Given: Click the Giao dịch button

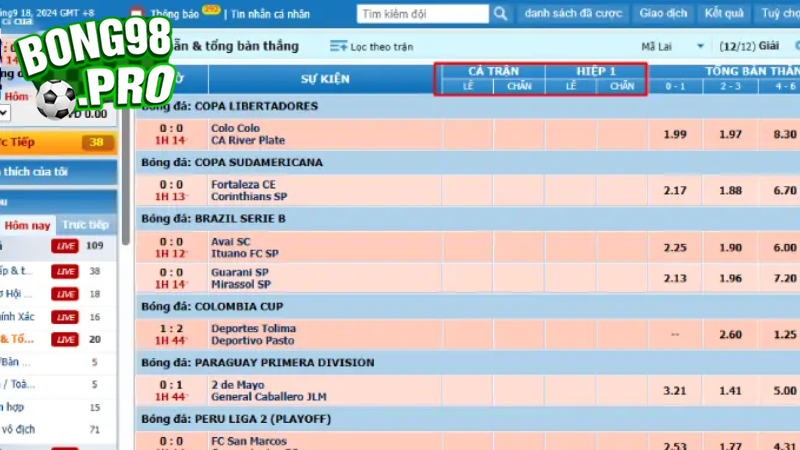Looking at the screenshot, I should (x=663, y=14).
